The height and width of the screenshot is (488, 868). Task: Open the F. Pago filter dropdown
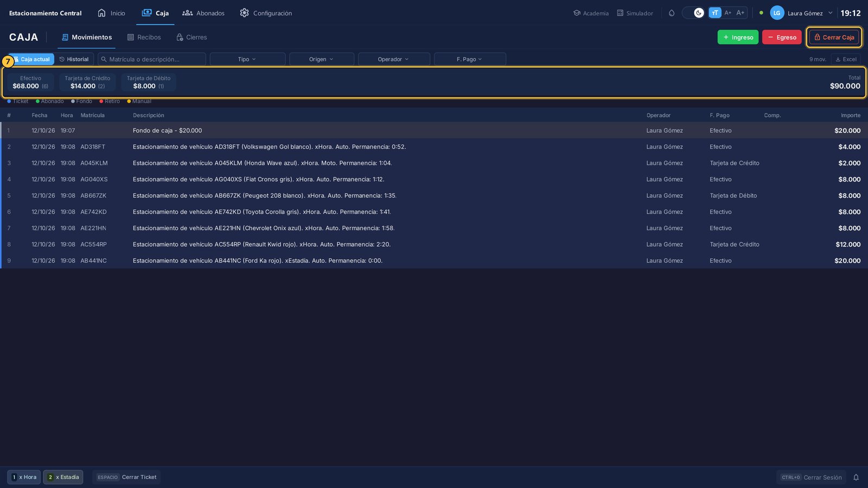tap(470, 59)
